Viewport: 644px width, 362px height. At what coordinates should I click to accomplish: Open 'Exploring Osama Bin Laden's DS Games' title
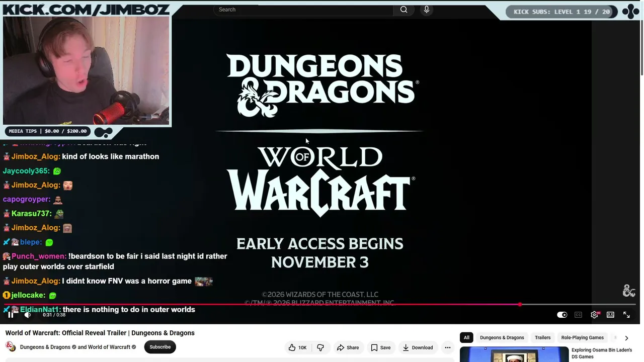click(602, 353)
